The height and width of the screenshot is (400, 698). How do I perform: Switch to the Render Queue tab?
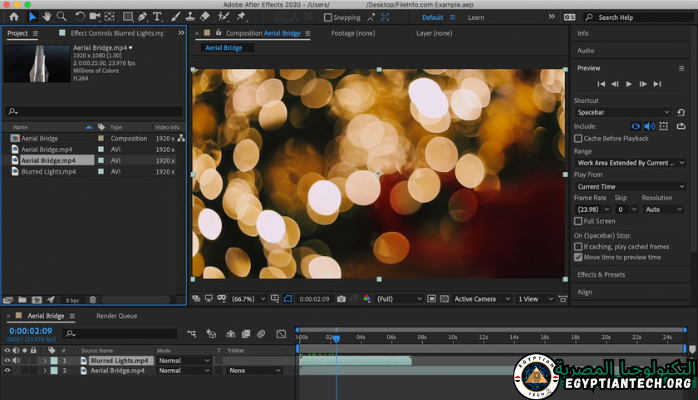[116, 315]
